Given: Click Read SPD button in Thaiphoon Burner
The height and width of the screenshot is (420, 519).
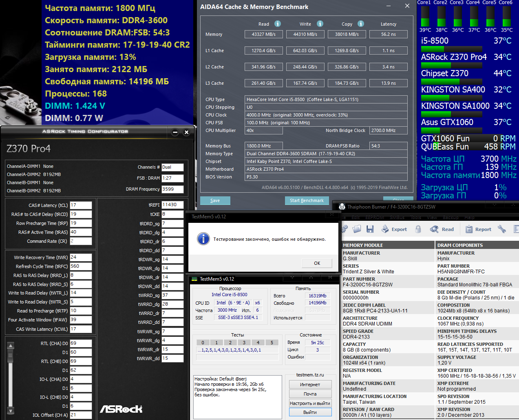Looking at the screenshot, I should coord(442,229).
